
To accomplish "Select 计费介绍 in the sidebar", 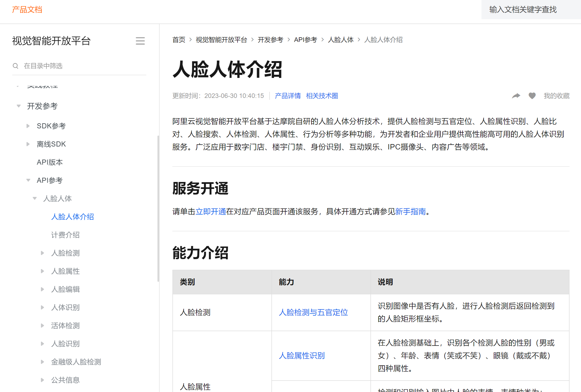I will 65,235.
